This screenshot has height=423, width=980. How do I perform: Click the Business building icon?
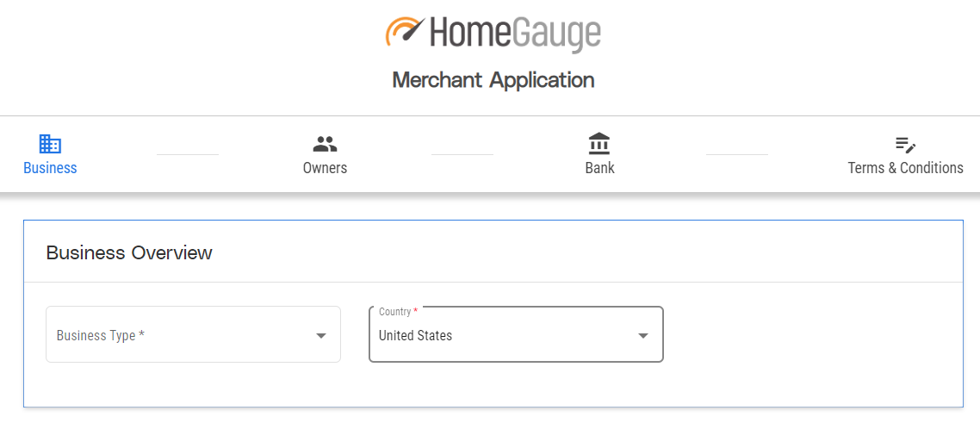tap(50, 144)
